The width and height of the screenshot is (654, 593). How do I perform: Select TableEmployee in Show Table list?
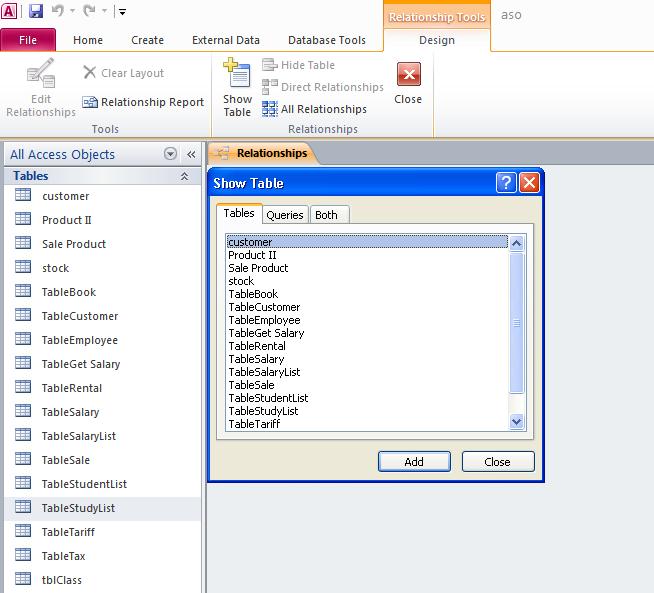point(367,320)
